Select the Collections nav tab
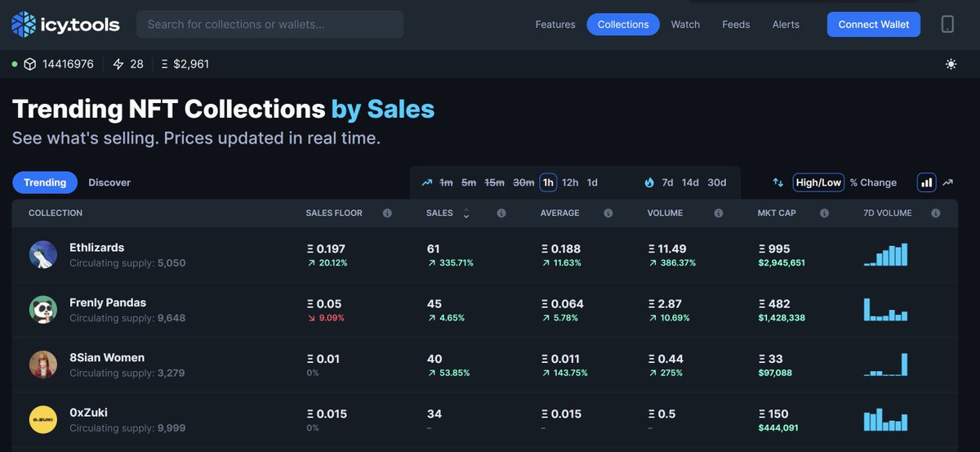 [623, 25]
